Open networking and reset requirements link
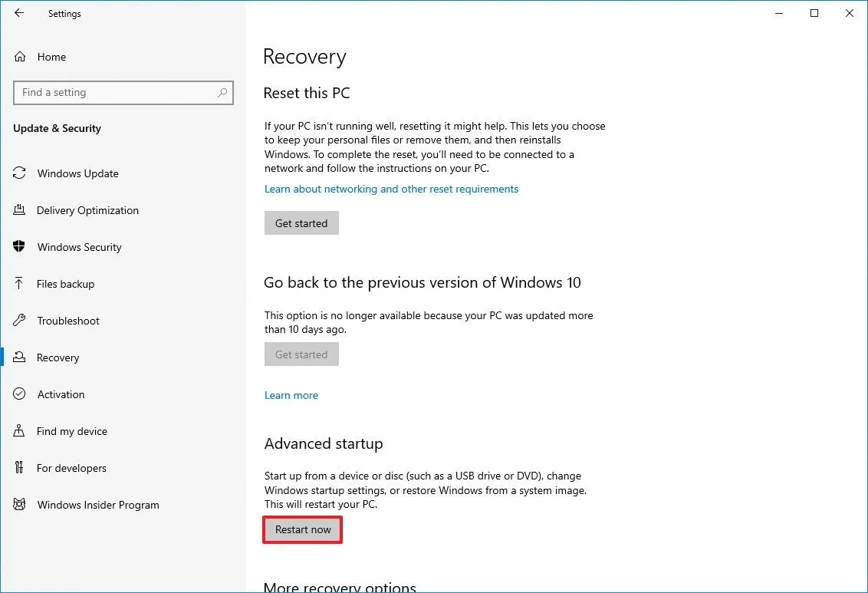Image resolution: width=868 pixels, height=593 pixels. [391, 188]
